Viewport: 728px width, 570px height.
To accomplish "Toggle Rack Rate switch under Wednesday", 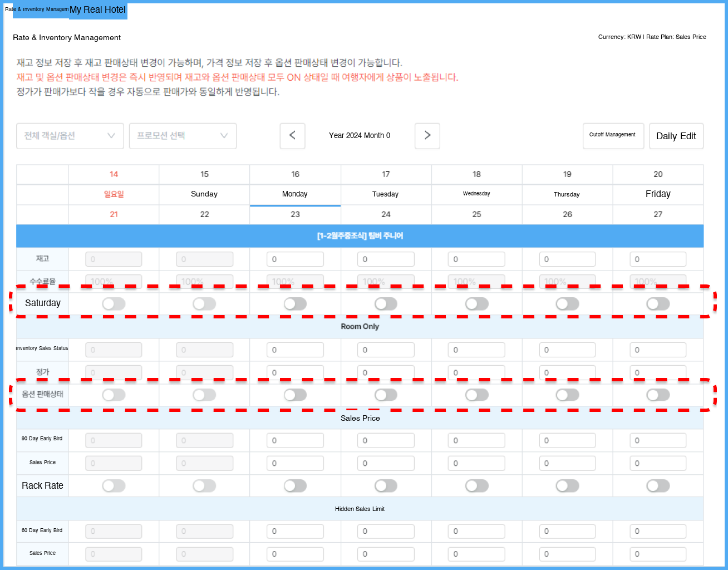I will (477, 486).
